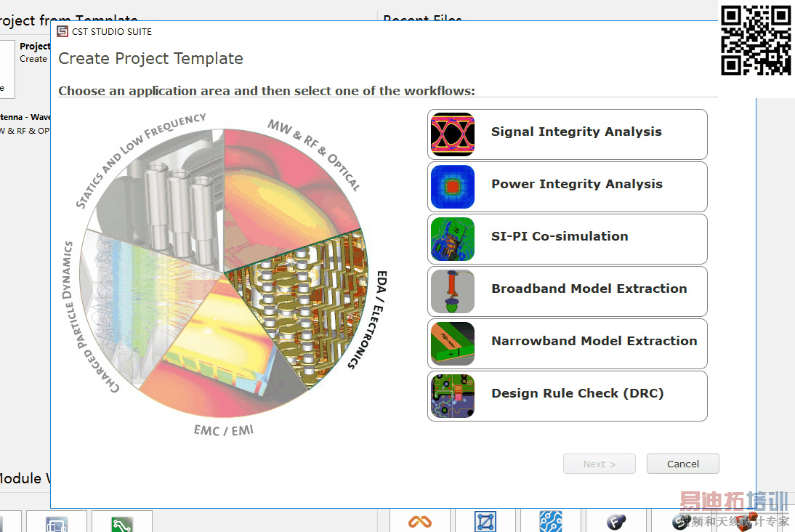The width and height of the screenshot is (795, 532).
Task: Choose Power Integrity Analysis workflow
Action: [567, 187]
